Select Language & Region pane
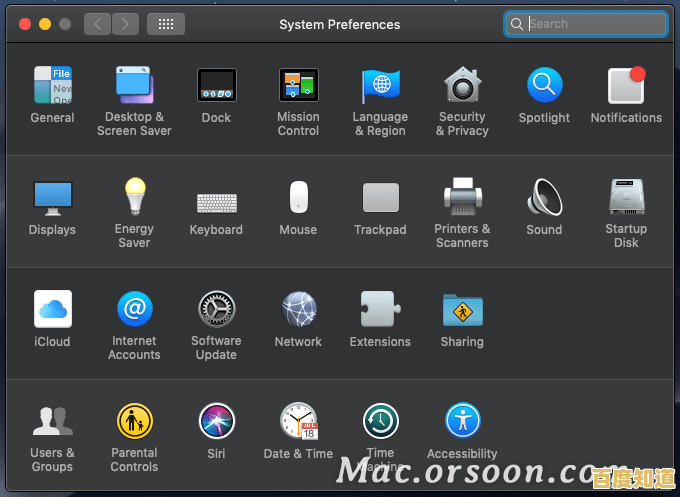 380,86
